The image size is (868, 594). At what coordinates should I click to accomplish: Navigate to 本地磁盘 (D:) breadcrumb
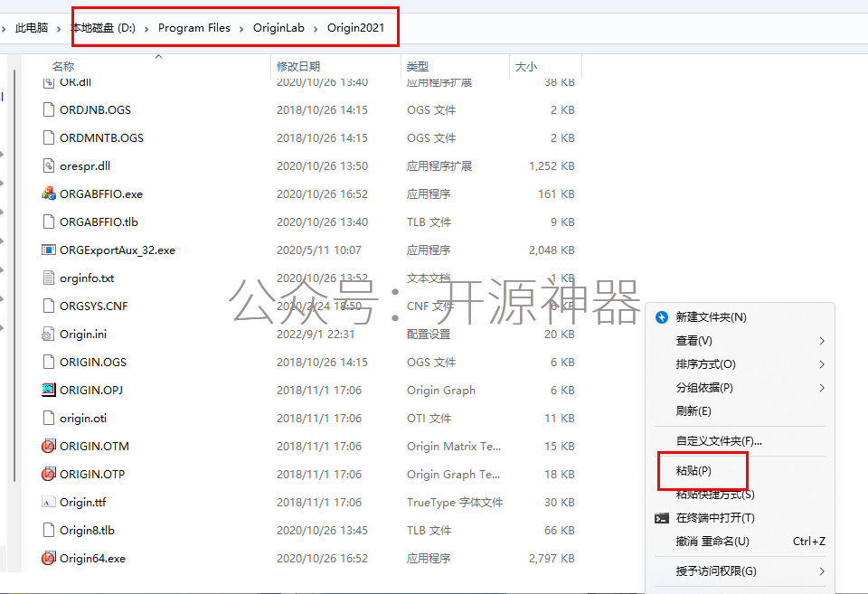click(103, 28)
